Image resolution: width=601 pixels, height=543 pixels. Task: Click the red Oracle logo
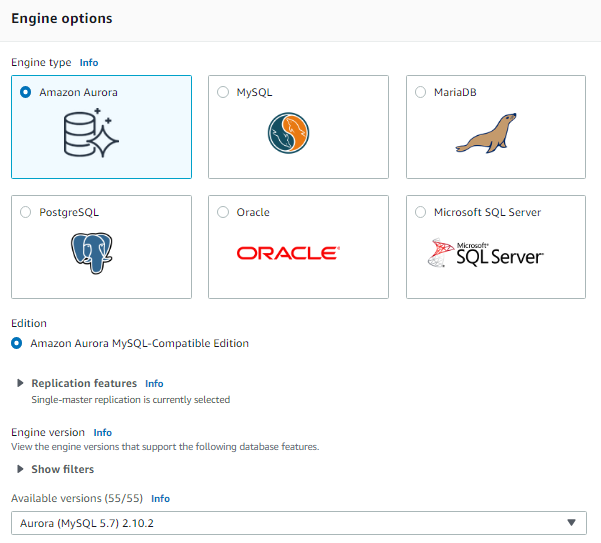click(288, 253)
